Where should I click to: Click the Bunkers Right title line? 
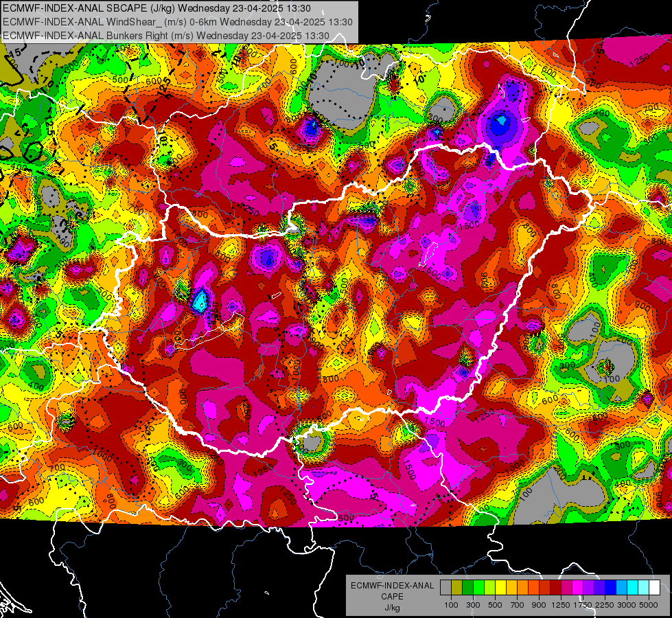[x=166, y=36]
